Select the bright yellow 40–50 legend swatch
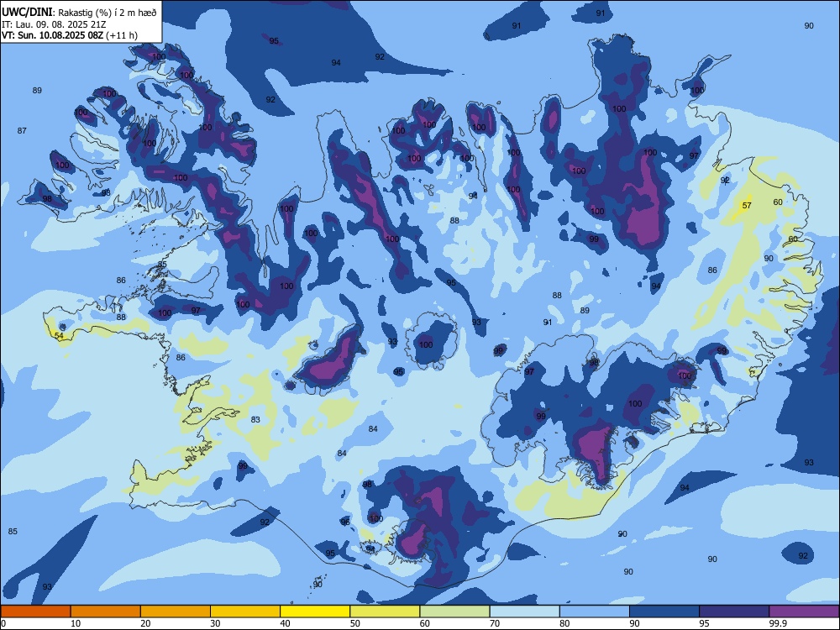Image resolution: width=840 pixels, height=630 pixels. coord(315,612)
